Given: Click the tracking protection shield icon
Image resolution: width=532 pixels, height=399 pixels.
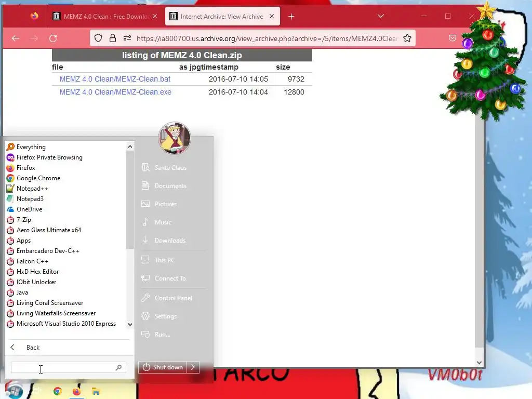Looking at the screenshot, I should (98, 38).
